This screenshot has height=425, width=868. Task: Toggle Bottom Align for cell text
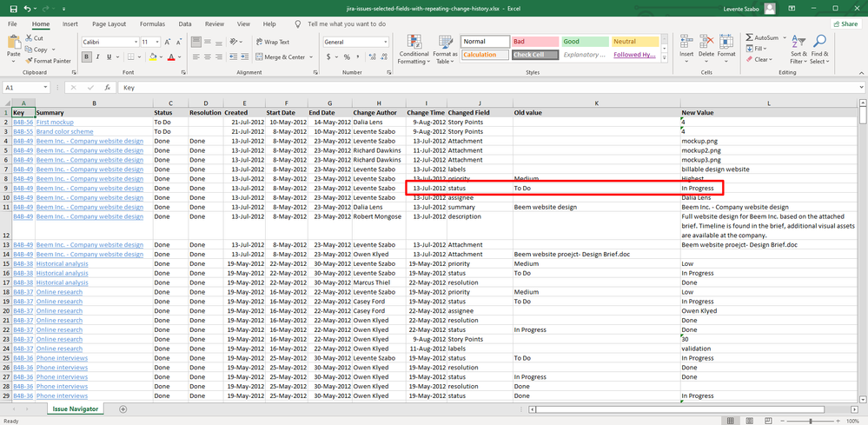(218, 42)
